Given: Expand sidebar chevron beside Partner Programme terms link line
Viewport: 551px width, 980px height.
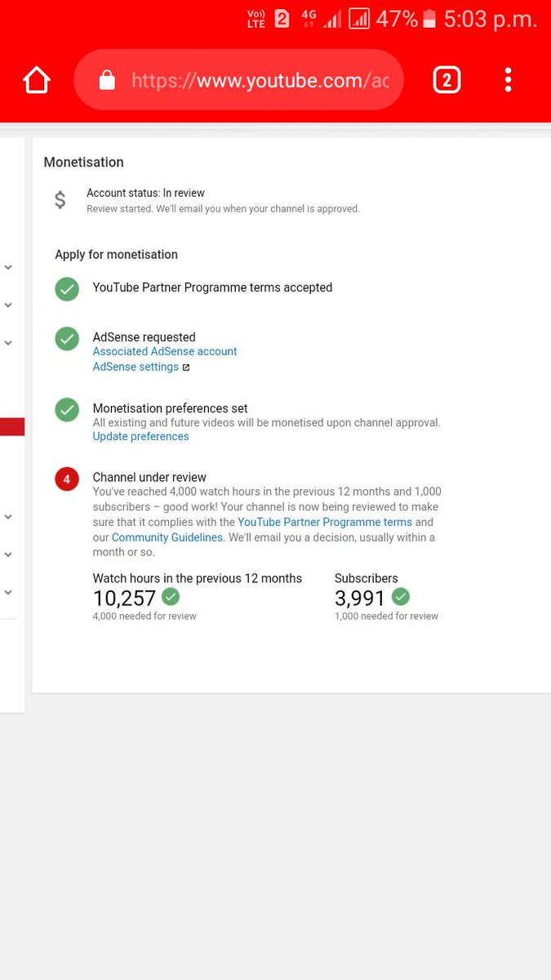Looking at the screenshot, I should (8, 517).
